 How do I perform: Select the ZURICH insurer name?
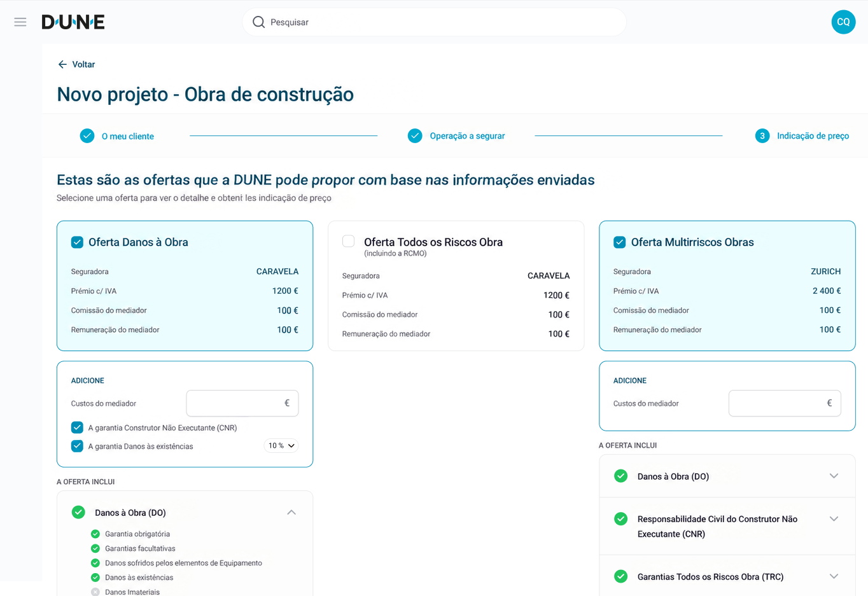pyautogui.click(x=825, y=272)
